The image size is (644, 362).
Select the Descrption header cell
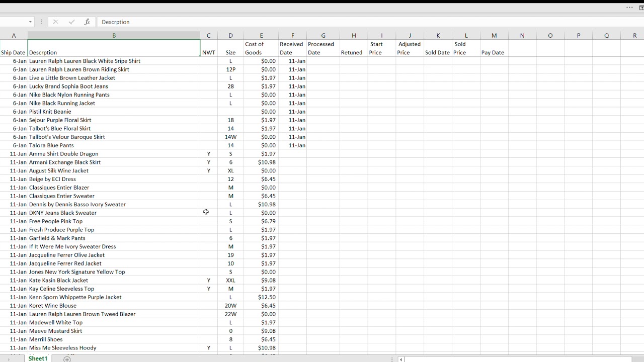(x=114, y=48)
